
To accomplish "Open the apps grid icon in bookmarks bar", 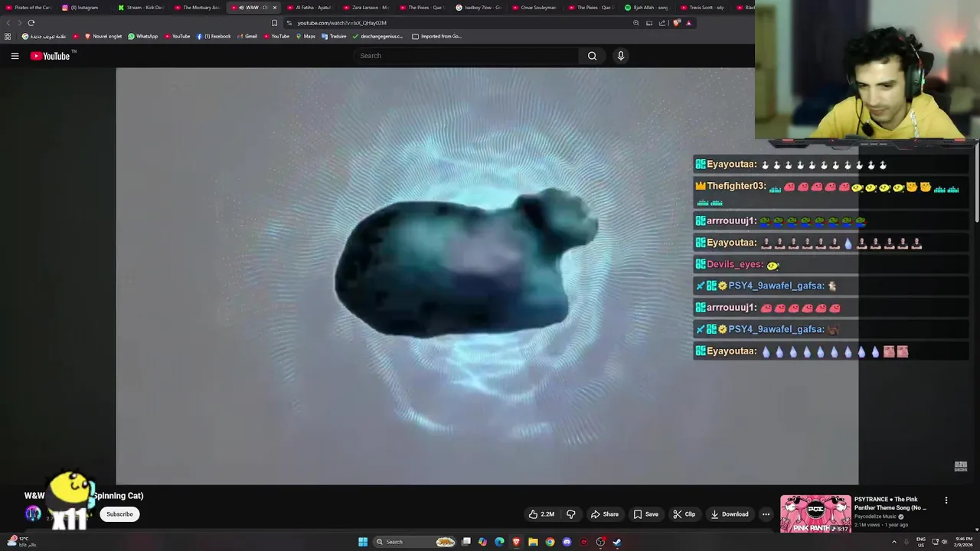I will coord(8,36).
